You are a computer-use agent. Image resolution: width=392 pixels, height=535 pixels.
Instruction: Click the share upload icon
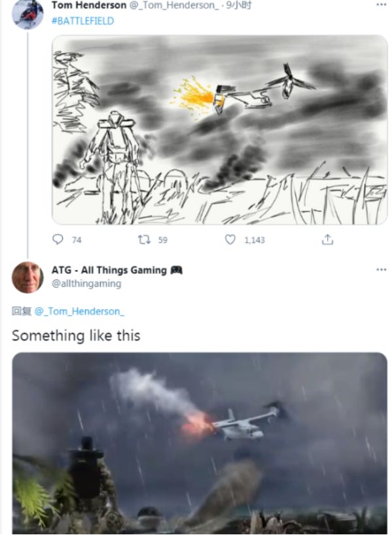327,240
